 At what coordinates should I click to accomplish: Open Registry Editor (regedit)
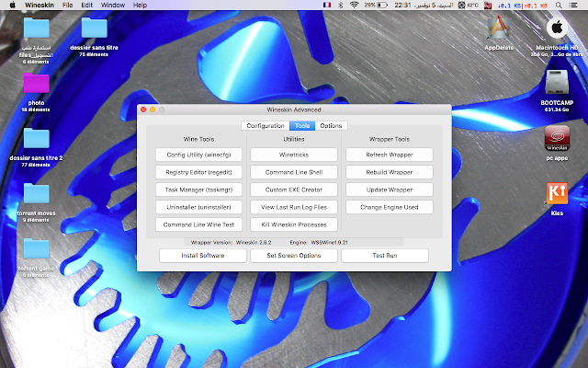[x=198, y=172]
